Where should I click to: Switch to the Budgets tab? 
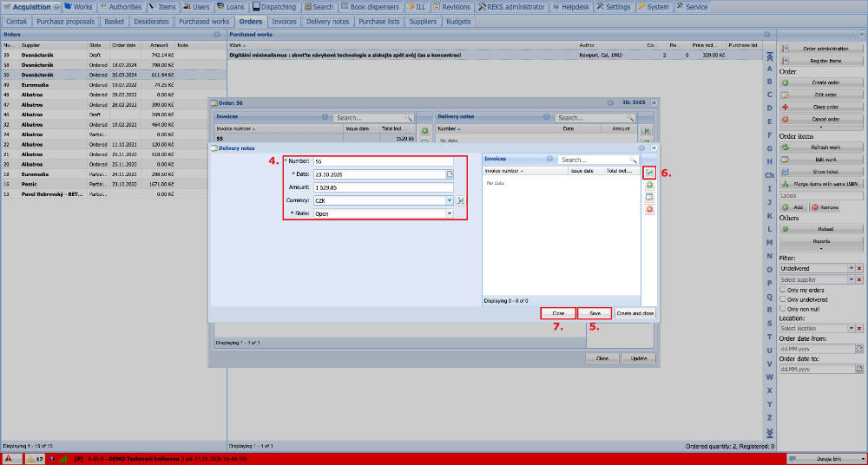click(x=457, y=22)
